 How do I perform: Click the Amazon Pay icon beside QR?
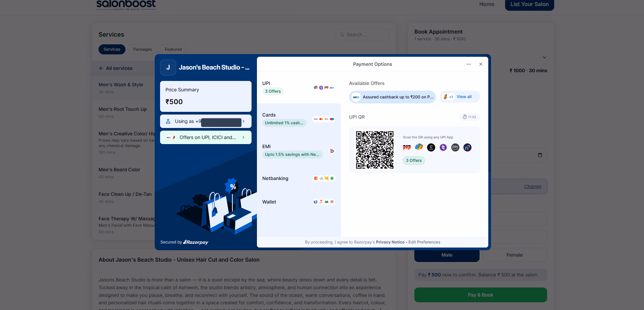click(455, 147)
